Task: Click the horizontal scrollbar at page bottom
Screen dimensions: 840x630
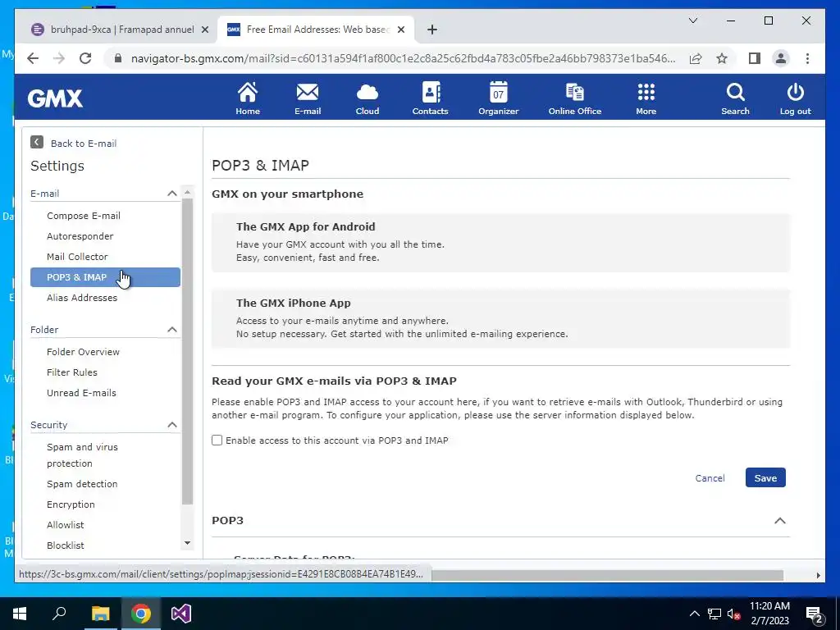Action: tap(608, 575)
